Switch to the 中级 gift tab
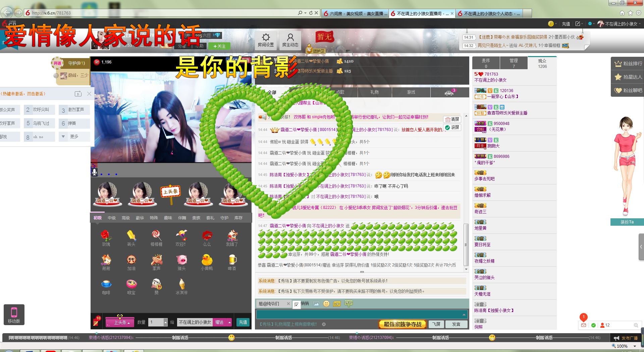The image size is (644, 352). point(111,218)
